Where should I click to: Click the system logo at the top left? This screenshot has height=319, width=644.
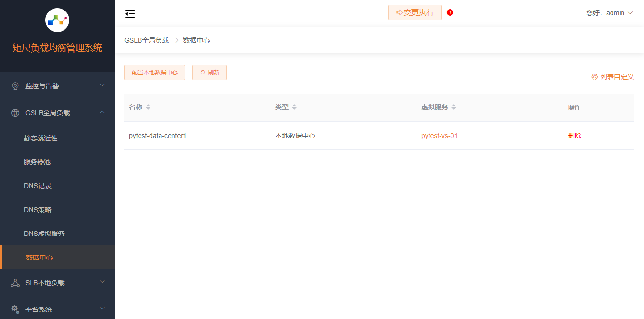pyautogui.click(x=57, y=20)
